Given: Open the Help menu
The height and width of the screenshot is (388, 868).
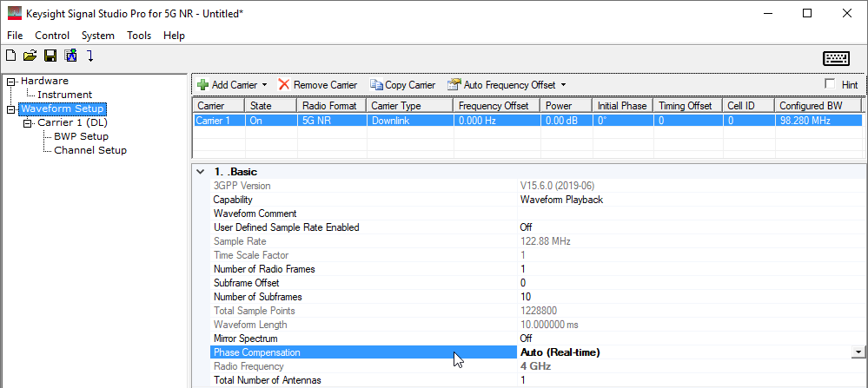Looking at the screenshot, I should pos(174,36).
